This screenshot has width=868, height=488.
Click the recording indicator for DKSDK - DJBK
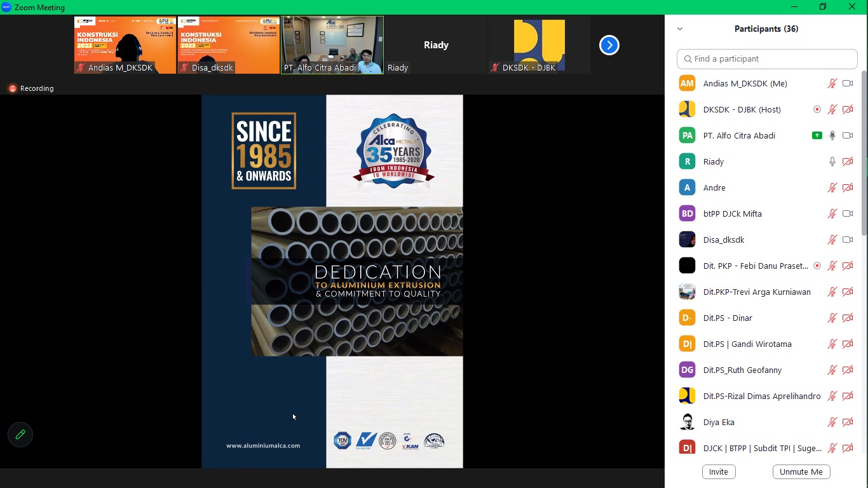tap(817, 109)
